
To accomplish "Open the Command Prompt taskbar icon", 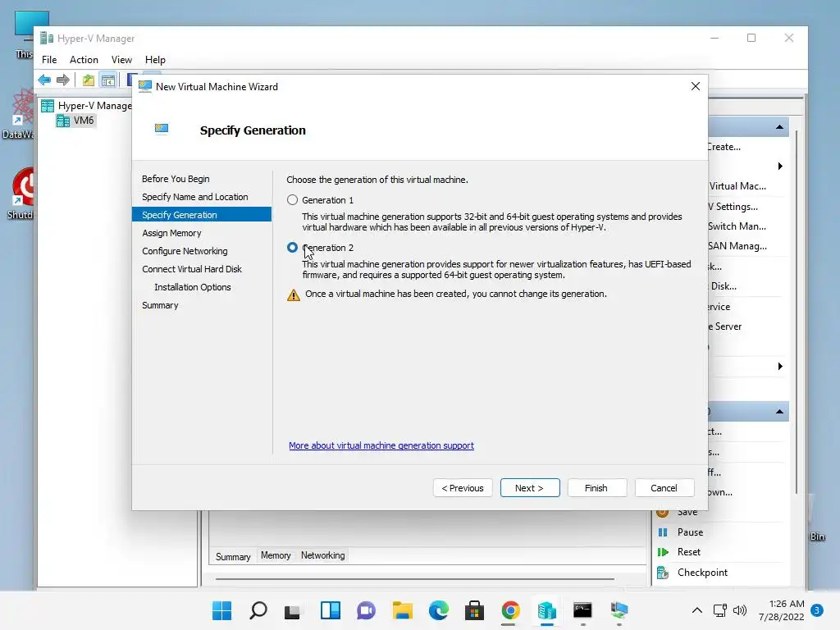I will tap(582, 610).
